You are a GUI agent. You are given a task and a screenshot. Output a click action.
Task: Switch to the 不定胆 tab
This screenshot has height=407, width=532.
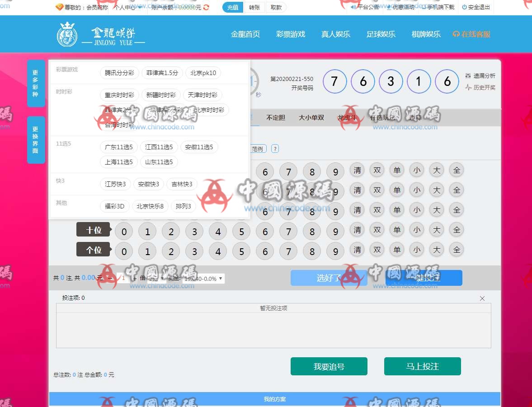click(276, 118)
